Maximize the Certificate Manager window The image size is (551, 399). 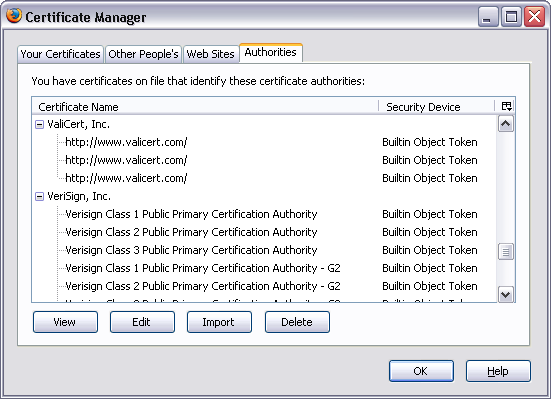511,17
